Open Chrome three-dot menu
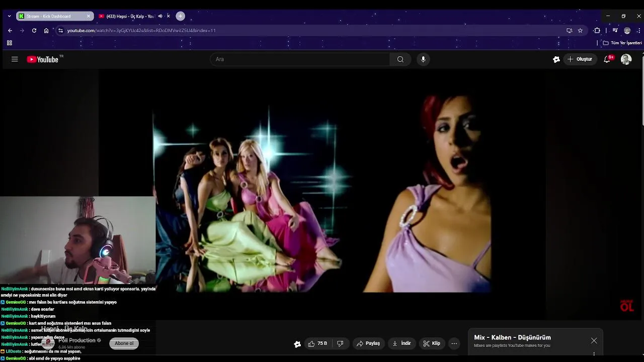 (x=638, y=30)
